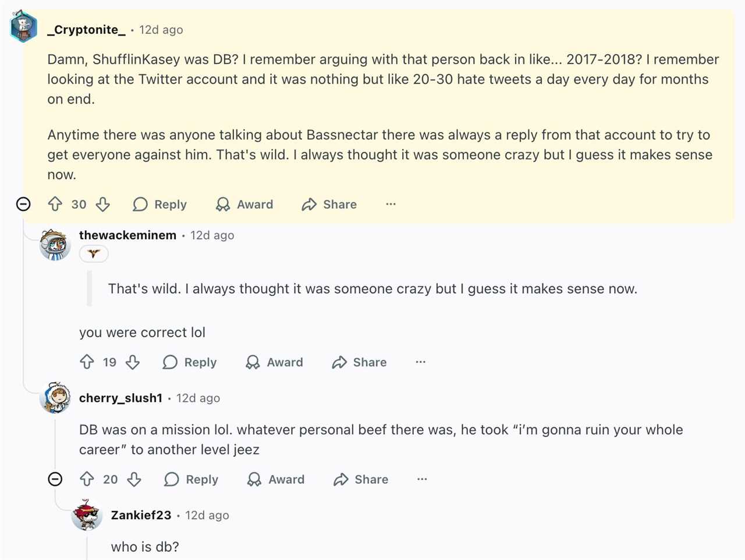The height and width of the screenshot is (560, 745).
Task: Upvote the _Cryptonite_ comment
Action: point(55,204)
